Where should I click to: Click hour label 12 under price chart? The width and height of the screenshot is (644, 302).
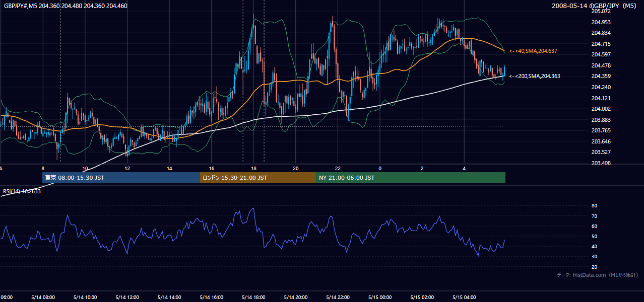[x=127, y=168]
